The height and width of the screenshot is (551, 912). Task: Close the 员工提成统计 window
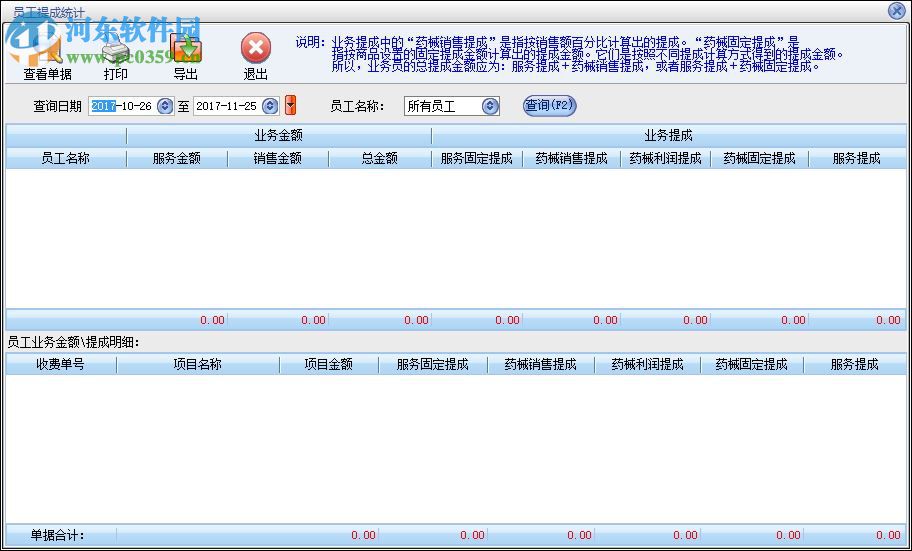pyautogui.click(x=896, y=10)
